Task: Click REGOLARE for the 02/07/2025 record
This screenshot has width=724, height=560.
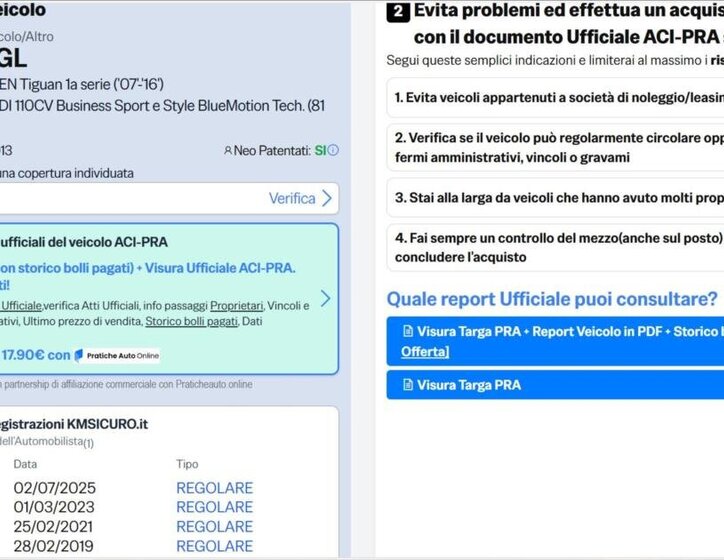Action: [x=214, y=488]
